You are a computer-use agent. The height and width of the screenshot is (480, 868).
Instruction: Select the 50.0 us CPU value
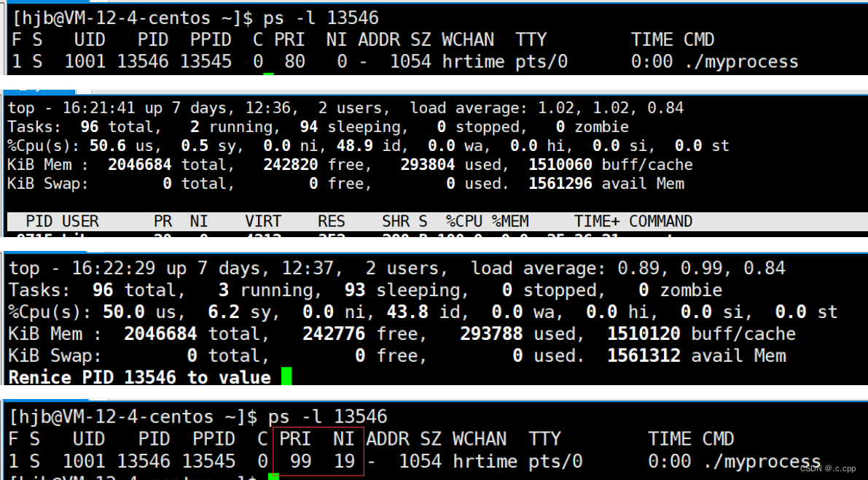144,311
